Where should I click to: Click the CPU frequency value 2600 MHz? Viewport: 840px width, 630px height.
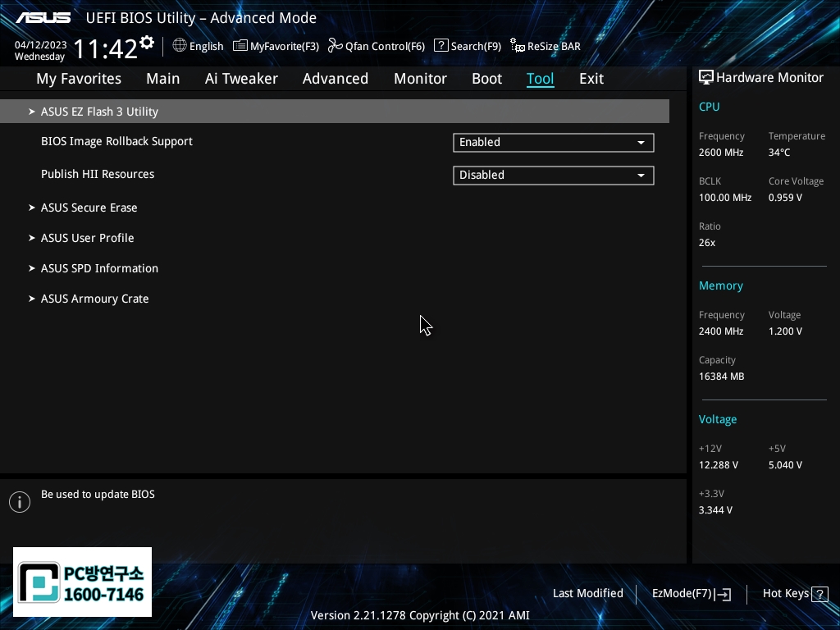tap(721, 153)
